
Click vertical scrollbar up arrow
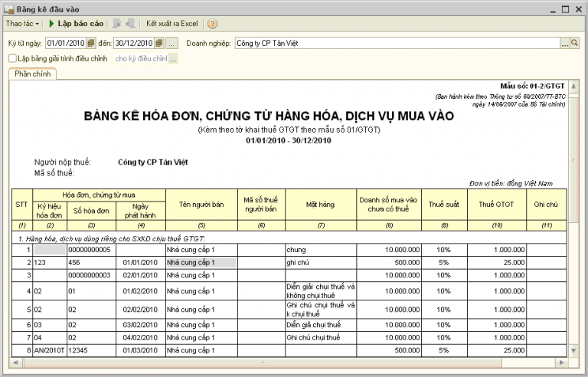[x=573, y=87]
